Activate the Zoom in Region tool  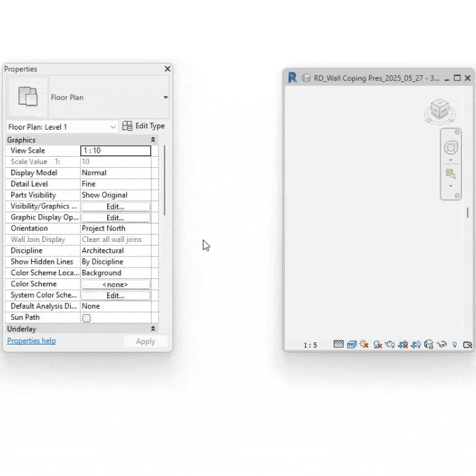coord(451,174)
